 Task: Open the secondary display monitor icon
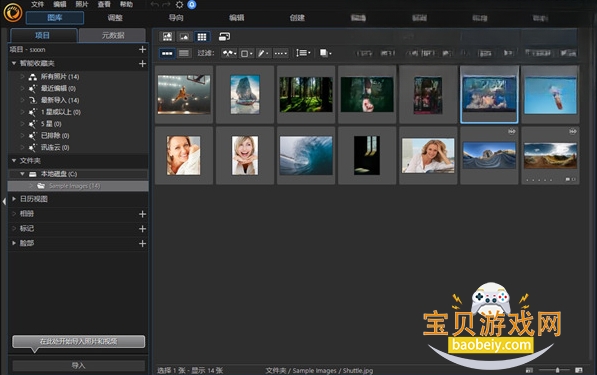click(x=224, y=37)
